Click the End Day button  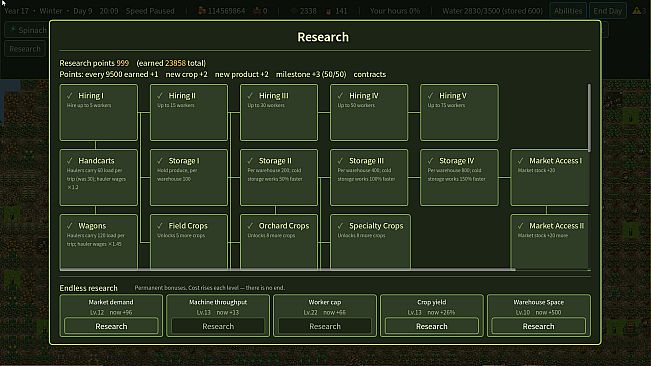pos(607,11)
